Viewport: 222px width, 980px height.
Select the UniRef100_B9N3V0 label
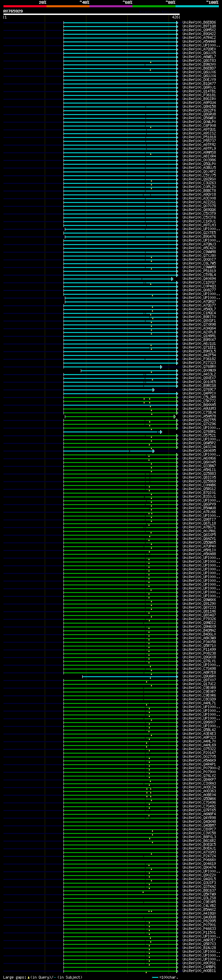point(199,65)
